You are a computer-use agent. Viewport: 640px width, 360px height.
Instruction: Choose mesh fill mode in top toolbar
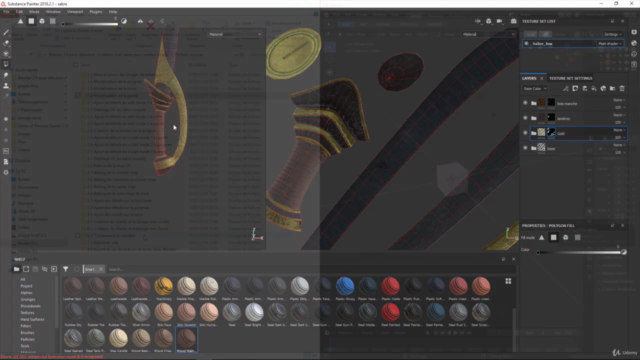click(x=42, y=21)
